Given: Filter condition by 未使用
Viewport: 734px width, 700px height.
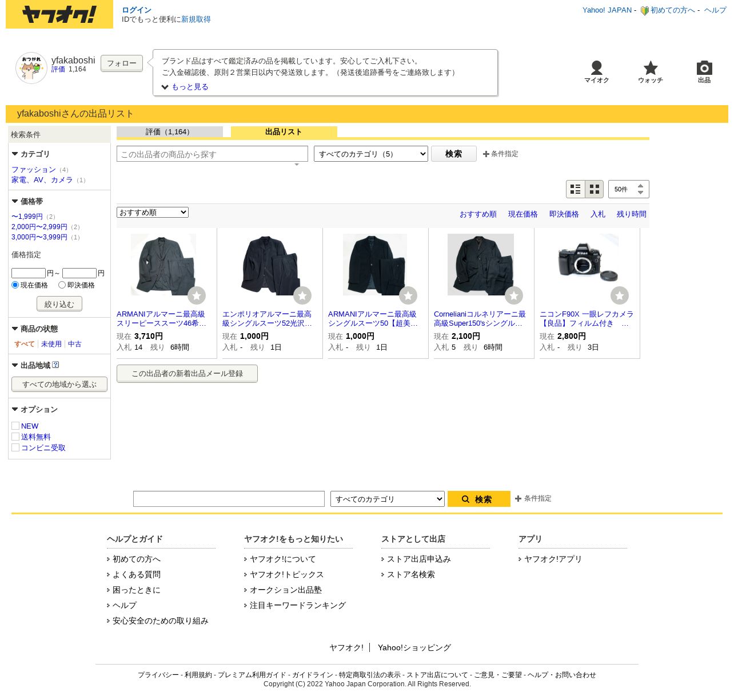Looking at the screenshot, I should 51,344.
